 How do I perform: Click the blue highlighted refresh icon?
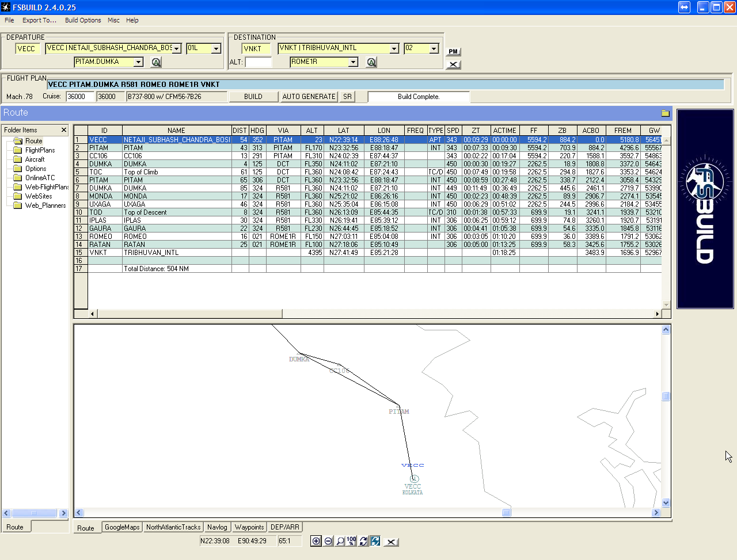coord(375,541)
